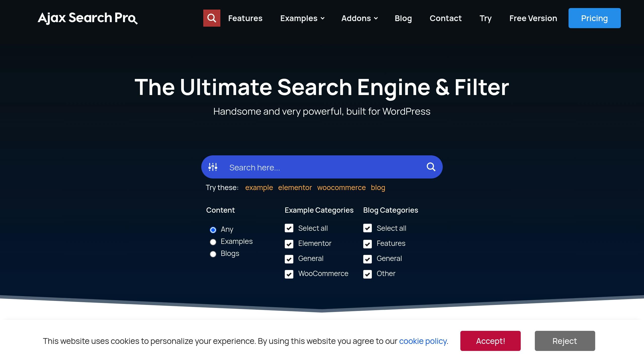The height and width of the screenshot is (362, 644).
Task: Open the cookie policy link
Action: pyautogui.click(x=423, y=341)
